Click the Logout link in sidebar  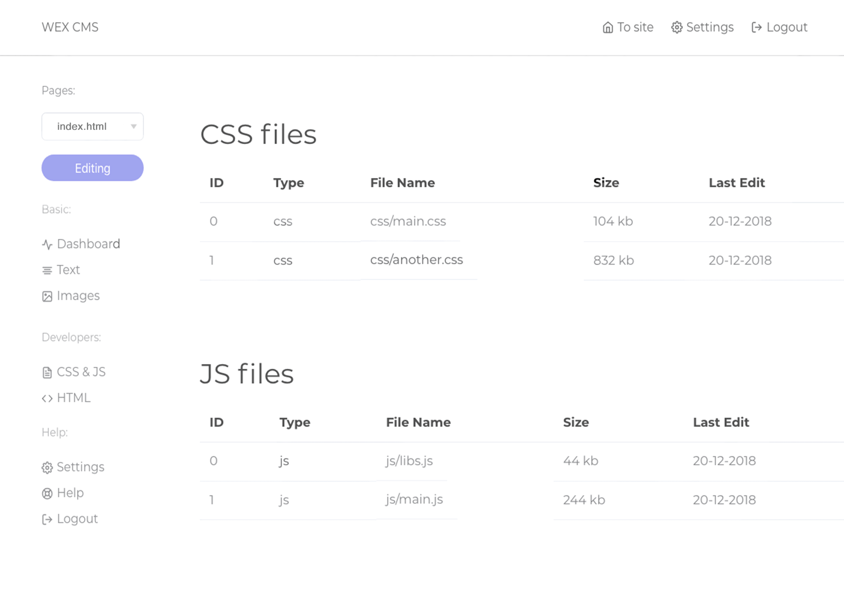click(77, 518)
